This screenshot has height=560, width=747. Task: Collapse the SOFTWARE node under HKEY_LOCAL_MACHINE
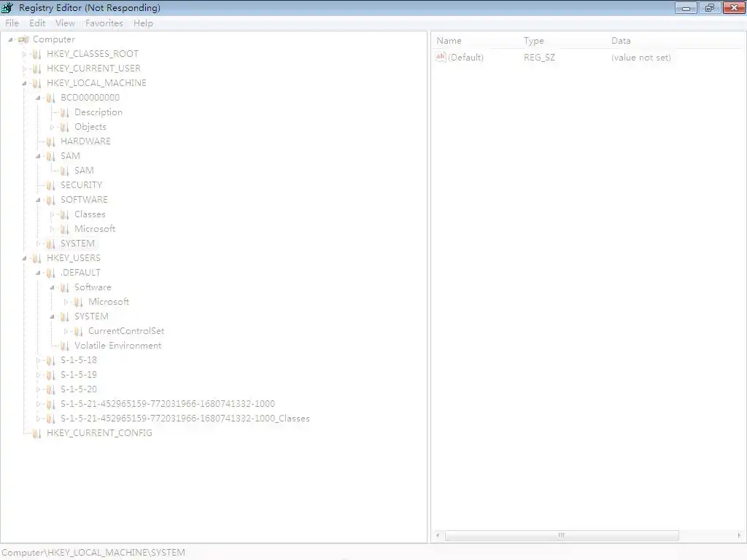(x=38, y=200)
